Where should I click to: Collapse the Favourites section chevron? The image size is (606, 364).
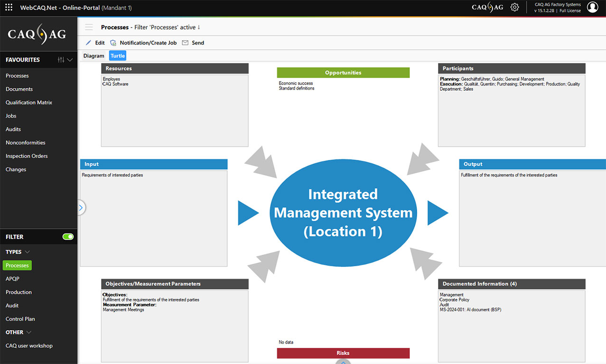(x=70, y=60)
